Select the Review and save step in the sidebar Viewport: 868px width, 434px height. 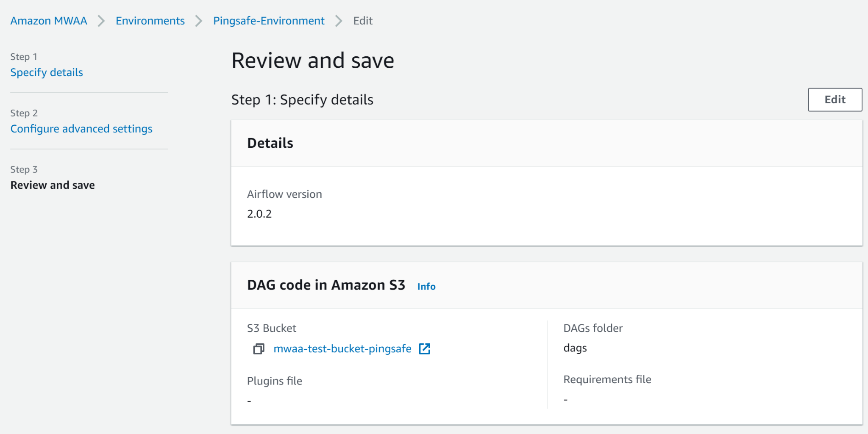(x=53, y=185)
